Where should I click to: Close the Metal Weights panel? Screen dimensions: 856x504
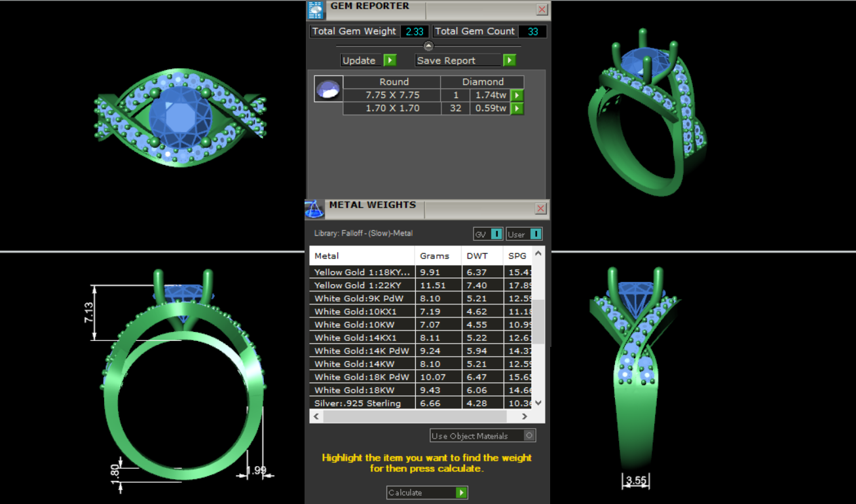pyautogui.click(x=541, y=209)
